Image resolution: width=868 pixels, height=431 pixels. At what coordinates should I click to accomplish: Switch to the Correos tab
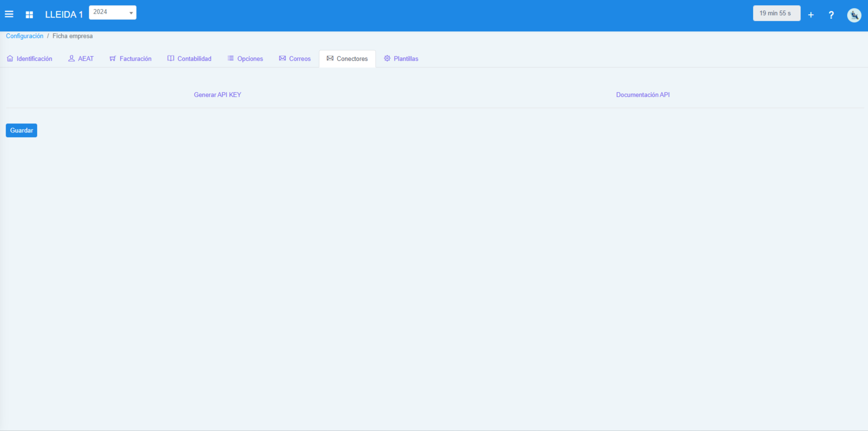(299, 59)
